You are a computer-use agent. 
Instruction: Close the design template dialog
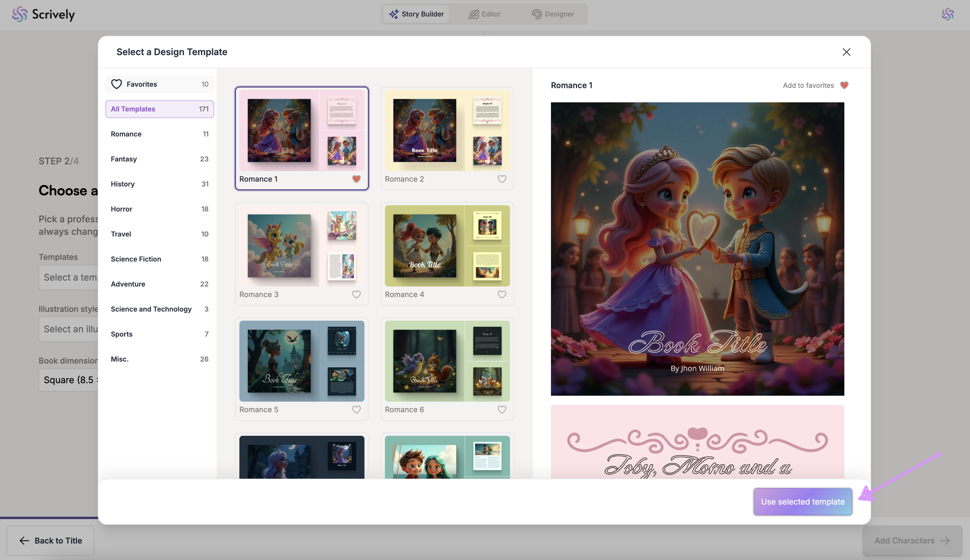pos(846,52)
